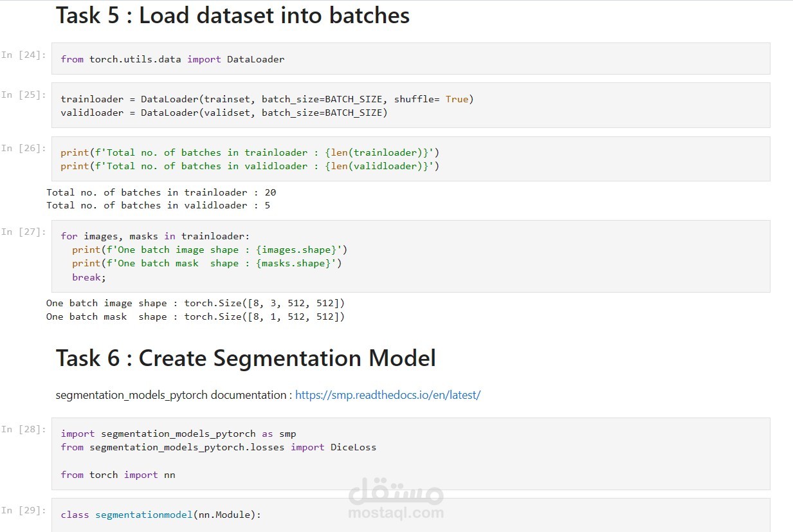Open the smp.readthedocs.io documentation link

387,395
